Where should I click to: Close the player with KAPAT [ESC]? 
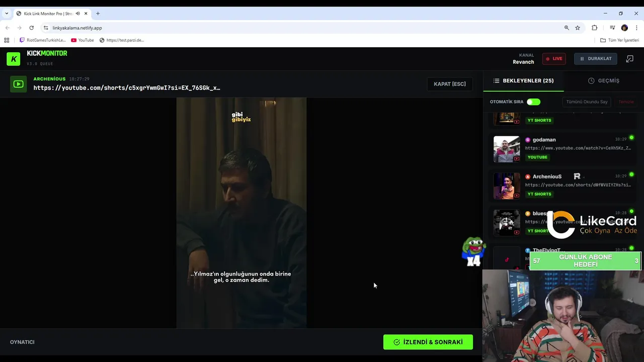pos(450,84)
